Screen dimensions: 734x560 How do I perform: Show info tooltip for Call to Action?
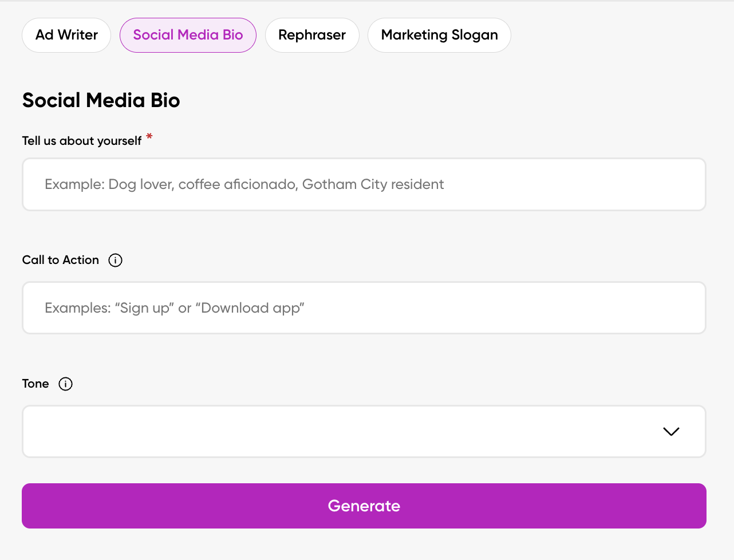(116, 260)
